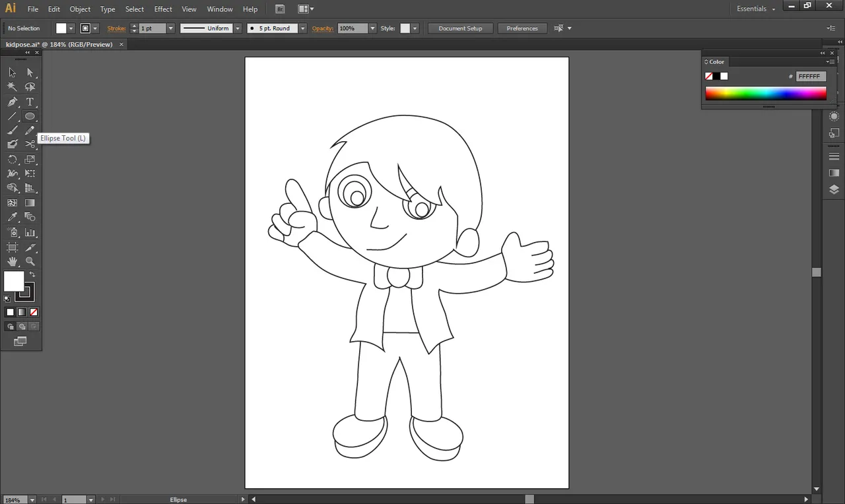Open the File menu
Image resolution: width=845 pixels, height=504 pixels.
[33, 9]
